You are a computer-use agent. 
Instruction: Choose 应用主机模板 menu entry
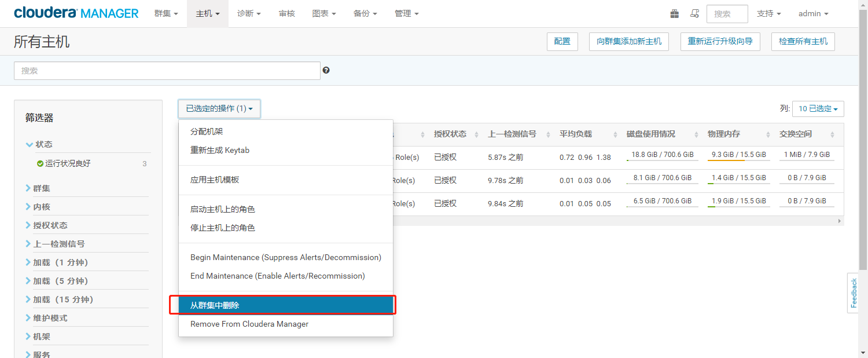click(x=286, y=180)
